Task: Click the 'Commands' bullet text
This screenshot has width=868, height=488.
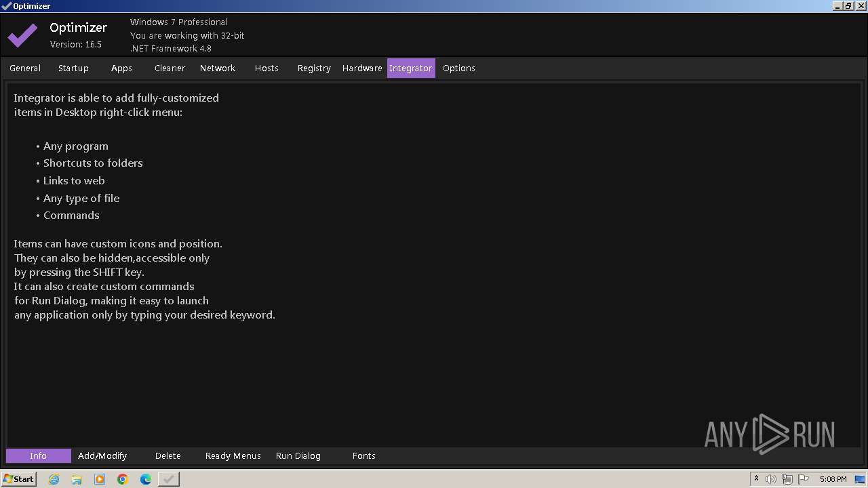Action: click(71, 215)
